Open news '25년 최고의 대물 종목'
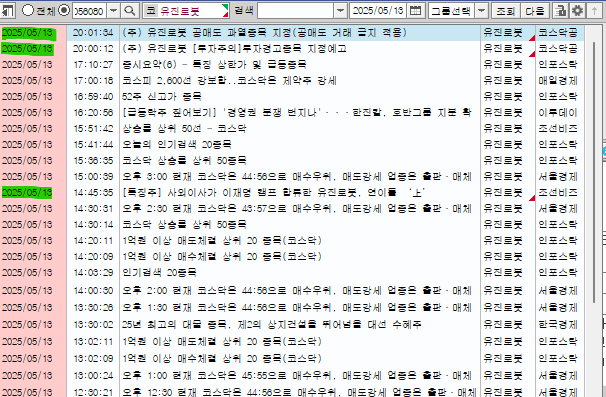Viewport: 606px width, 397px height. [x=272, y=325]
